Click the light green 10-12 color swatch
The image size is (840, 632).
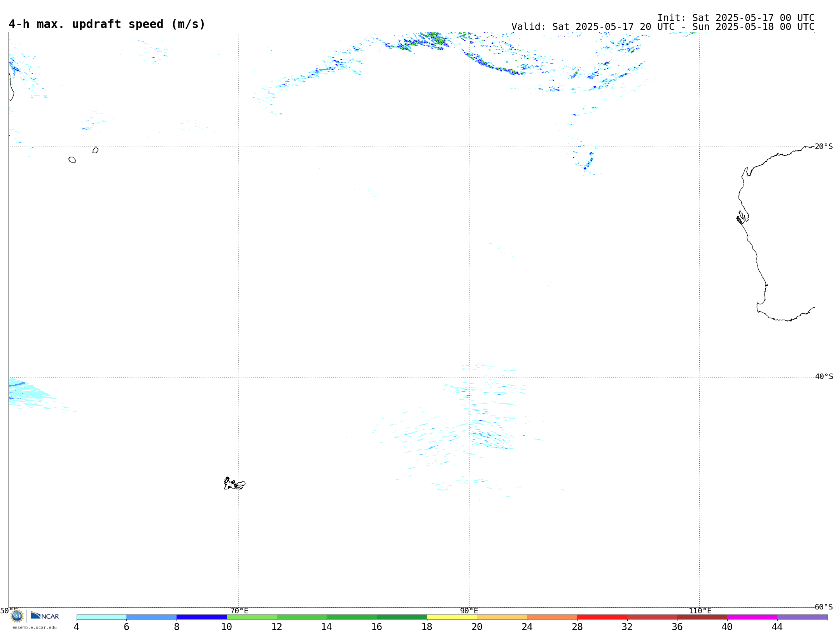coord(252,617)
